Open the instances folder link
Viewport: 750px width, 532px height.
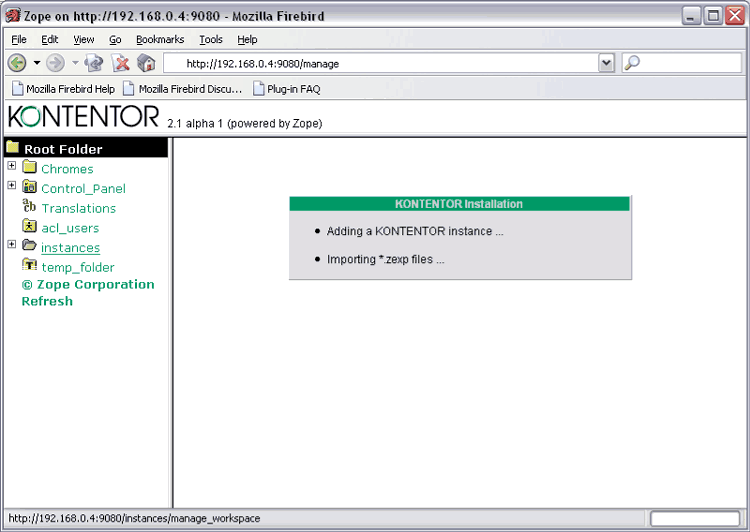coord(70,248)
